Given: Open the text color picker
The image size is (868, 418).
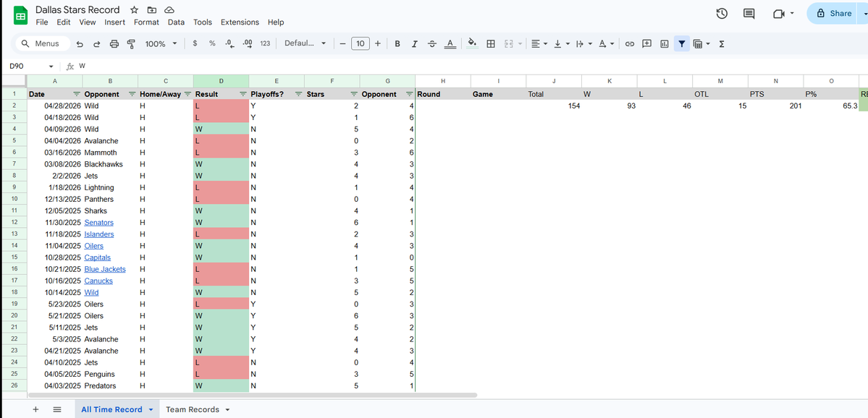Looking at the screenshot, I should 450,43.
